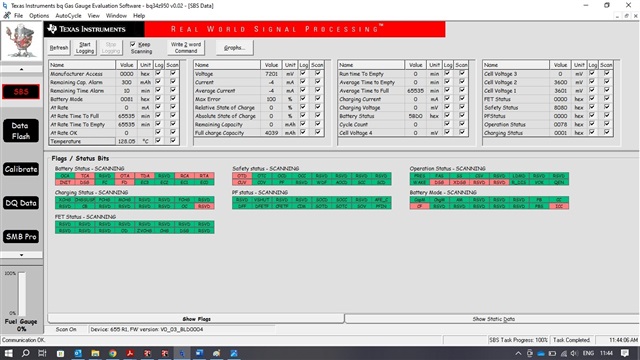Open the Windows notification center
The height and width of the screenshot is (360, 640).
(x=624, y=353)
